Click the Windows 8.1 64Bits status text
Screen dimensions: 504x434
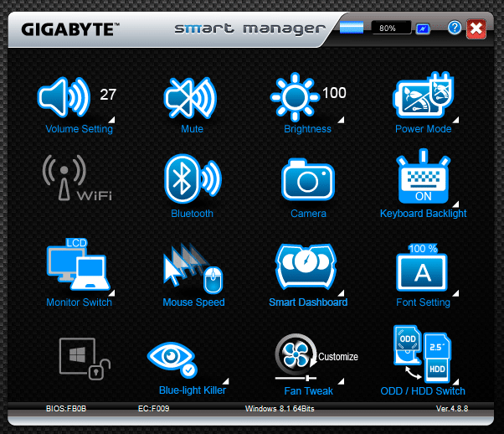280,409
